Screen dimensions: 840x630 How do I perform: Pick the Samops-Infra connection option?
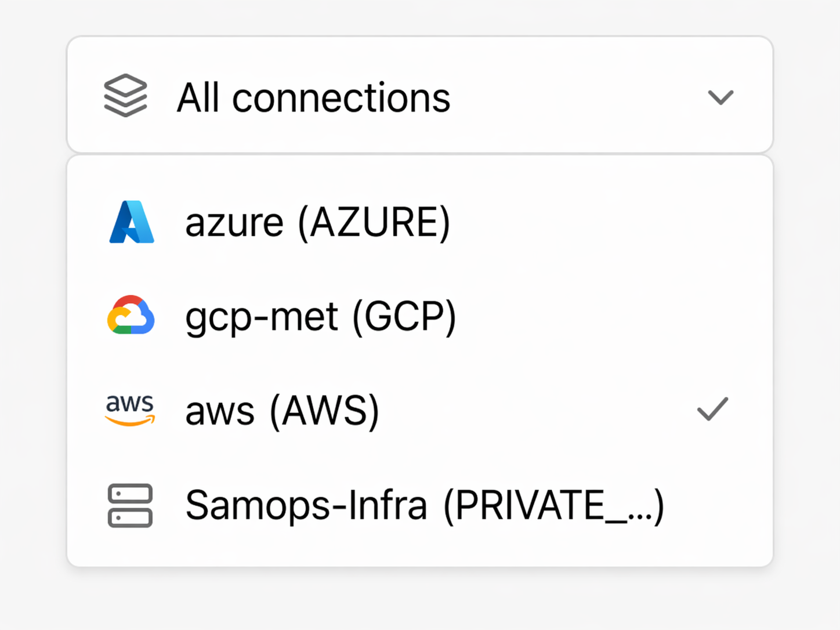click(306, 505)
